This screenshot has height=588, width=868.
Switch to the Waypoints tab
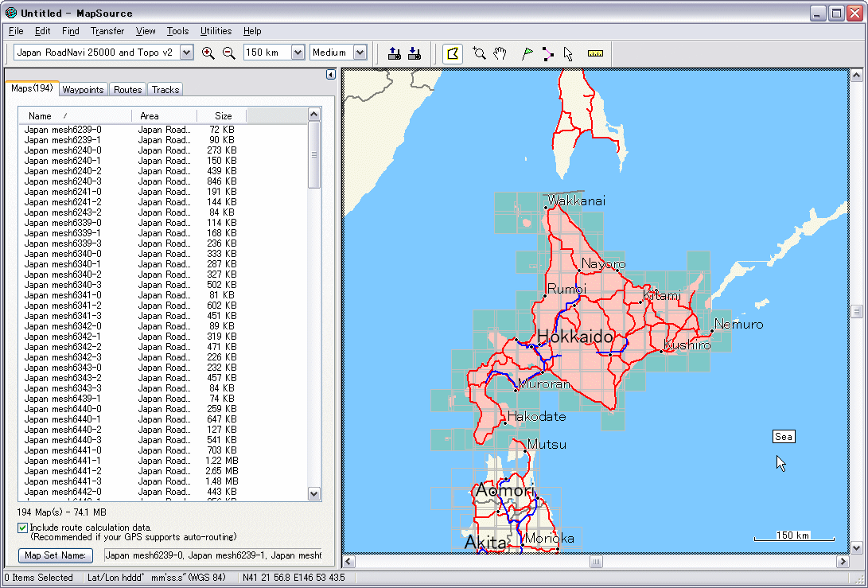point(83,90)
